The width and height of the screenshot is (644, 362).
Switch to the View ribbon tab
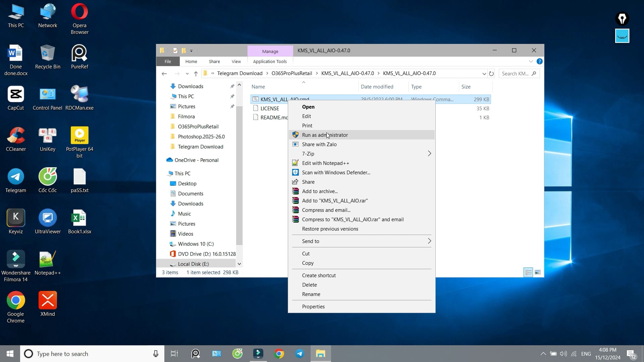(x=236, y=61)
